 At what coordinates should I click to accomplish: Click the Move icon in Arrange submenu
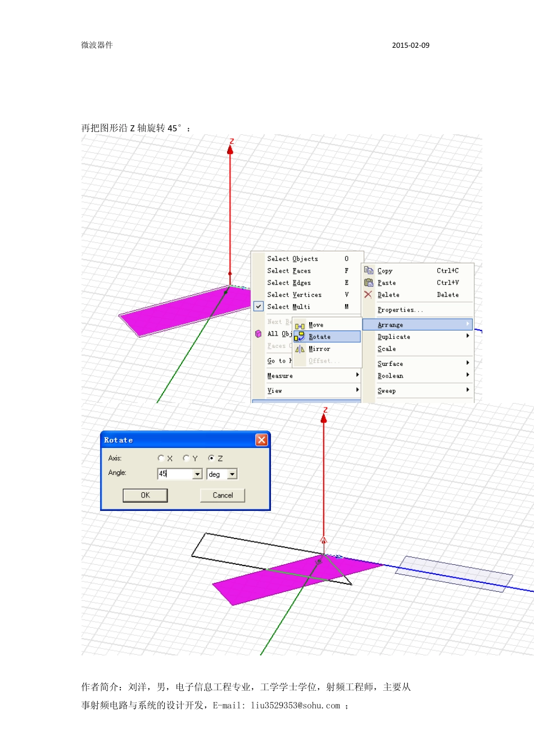click(300, 325)
